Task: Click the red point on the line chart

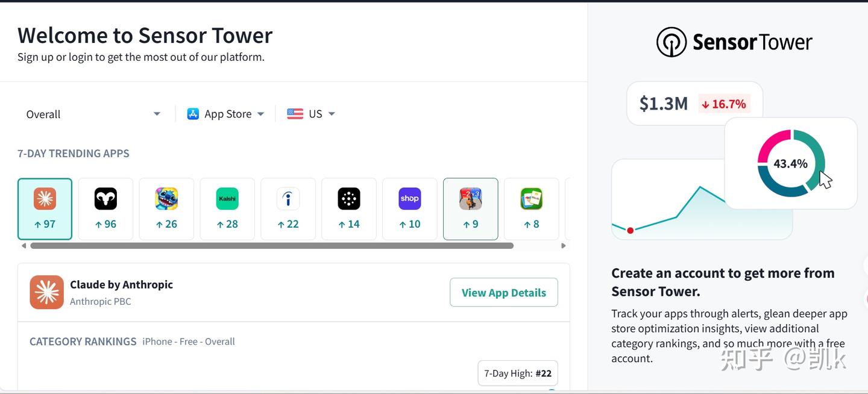Action: [631, 231]
